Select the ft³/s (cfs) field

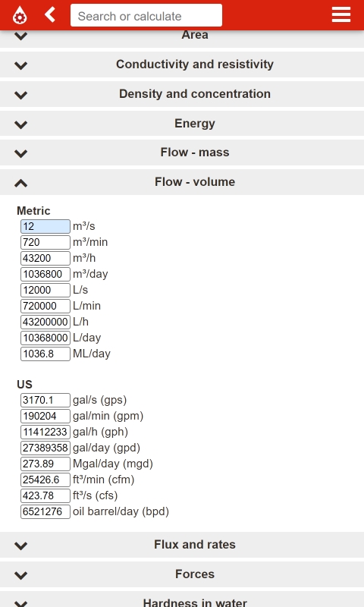click(x=45, y=495)
